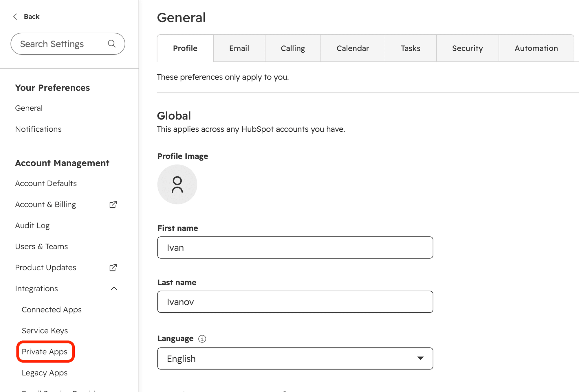Click the search magnifier icon
Image resolution: width=579 pixels, height=392 pixels.
(x=112, y=44)
